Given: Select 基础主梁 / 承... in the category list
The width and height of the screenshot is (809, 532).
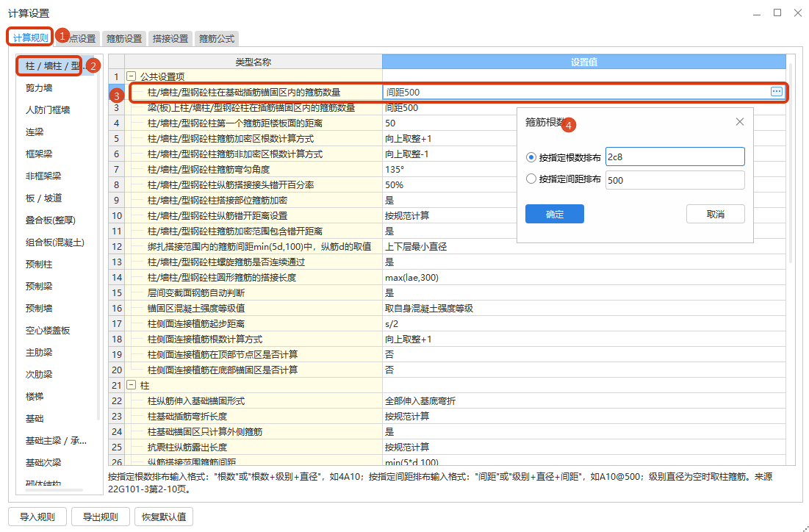Looking at the screenshot, I should pos(57,441).
